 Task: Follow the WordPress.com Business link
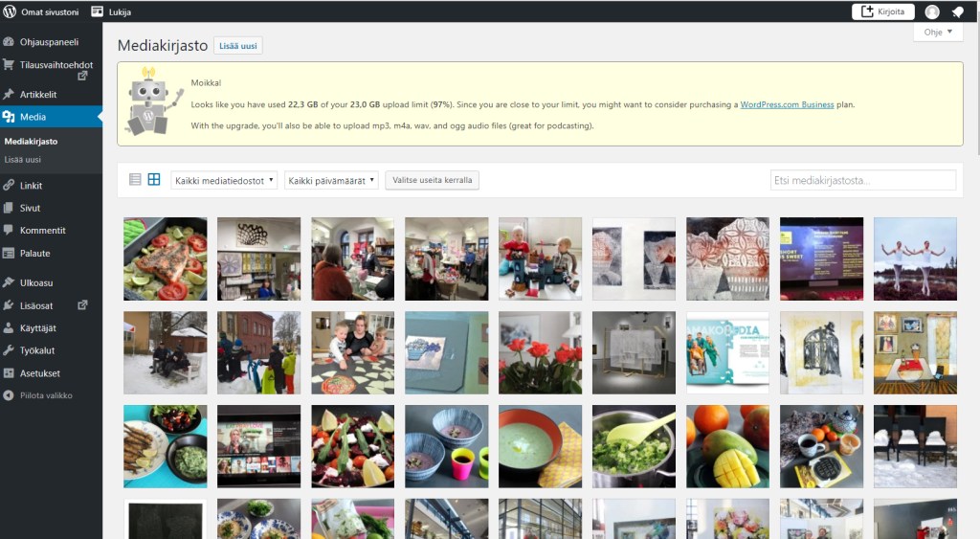click(x=787, y=104)
